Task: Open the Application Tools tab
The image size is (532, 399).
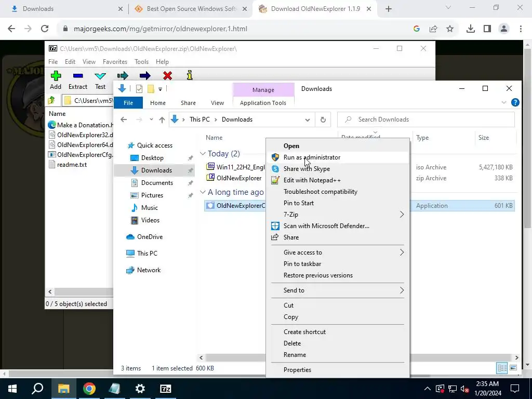Action: (263, 103)
